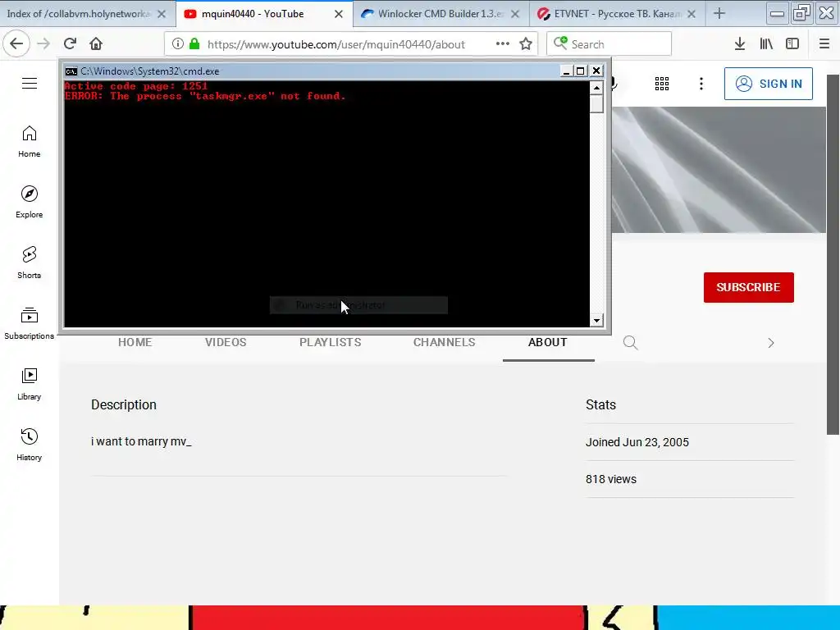Viewport: 840px width, 630px height.
Task: Click the green padlock security icon
Action: [x=194, y=44]
